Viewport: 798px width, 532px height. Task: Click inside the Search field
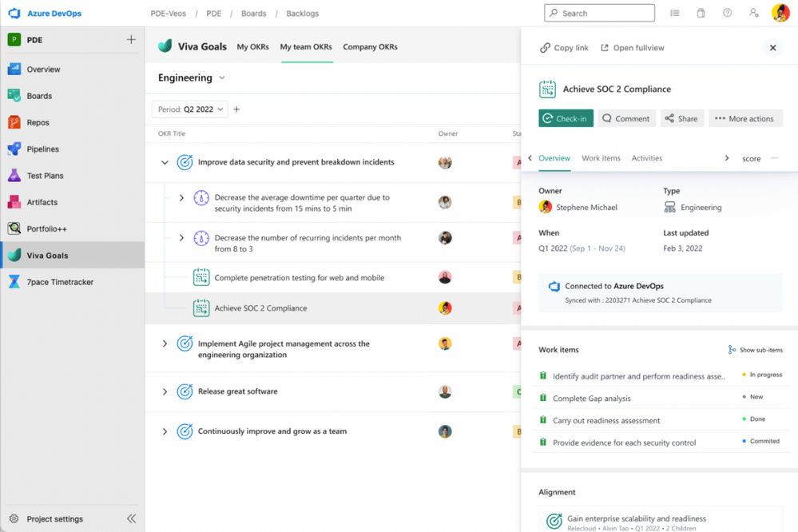click(599, 13)
